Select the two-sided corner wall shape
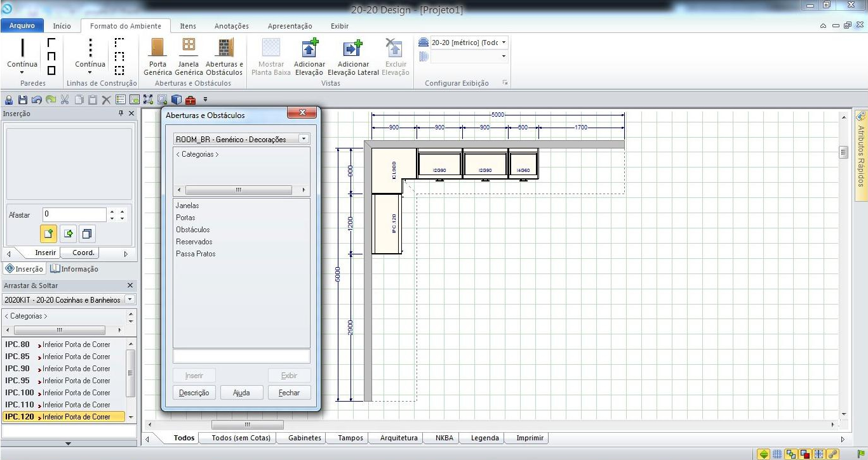 [x=51, y=42]
